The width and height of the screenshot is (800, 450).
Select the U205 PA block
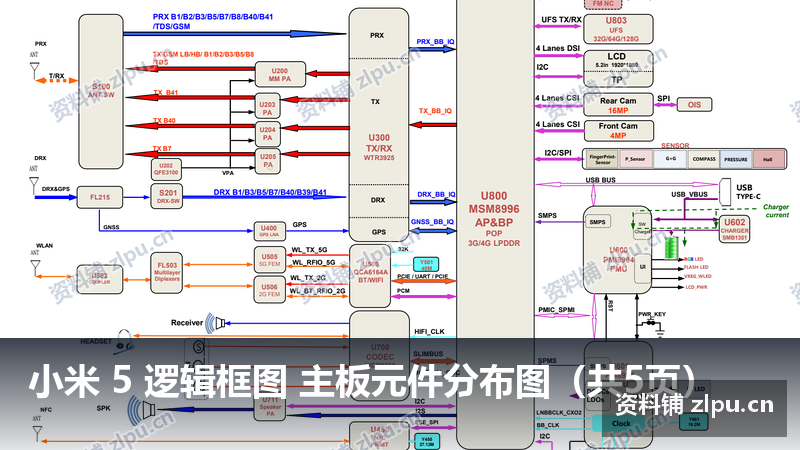coord(267,160)
